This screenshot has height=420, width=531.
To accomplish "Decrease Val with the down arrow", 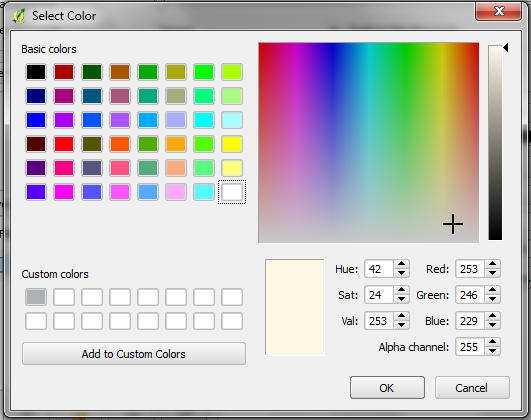I will (402, 325).
